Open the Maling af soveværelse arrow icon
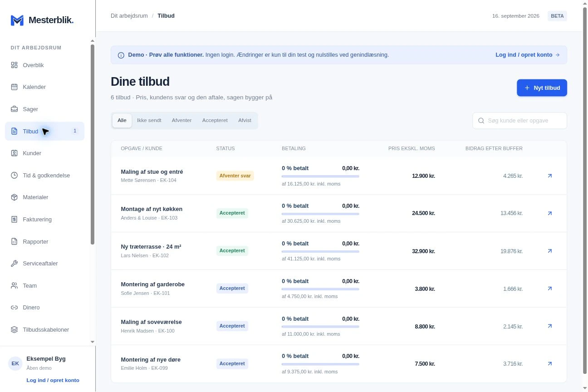This screenshot has height=392, width=588. [550, 326]
